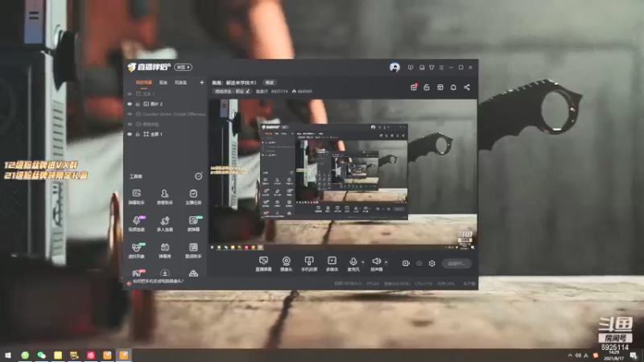Add a 摄像头 camera source

pyautogui.click(x=287, y=264)
